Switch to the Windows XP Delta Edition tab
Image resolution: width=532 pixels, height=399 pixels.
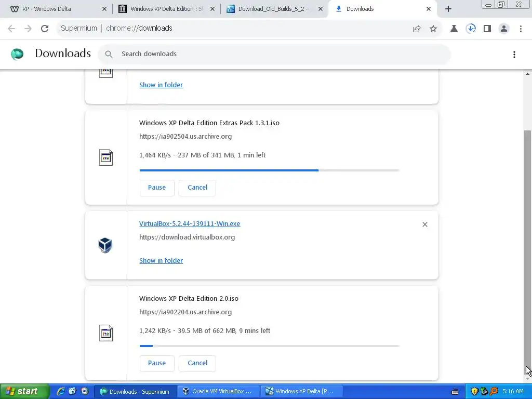pos(166,9)
